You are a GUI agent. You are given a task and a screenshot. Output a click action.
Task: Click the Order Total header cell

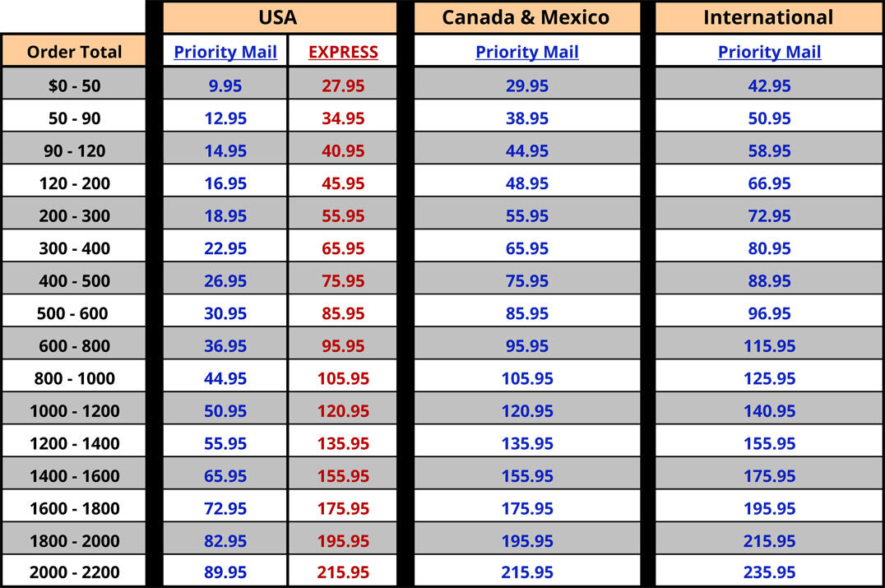tap(74, 52)
